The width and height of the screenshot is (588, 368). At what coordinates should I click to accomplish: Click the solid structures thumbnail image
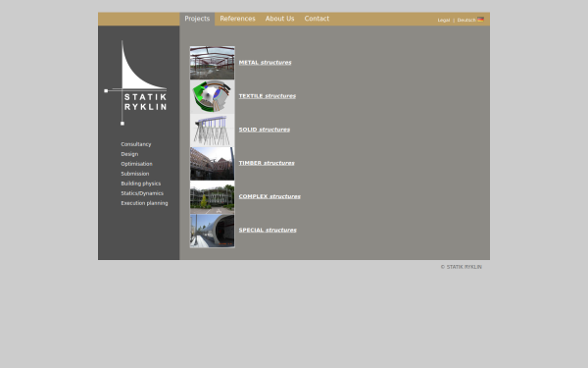pos(213,130)
